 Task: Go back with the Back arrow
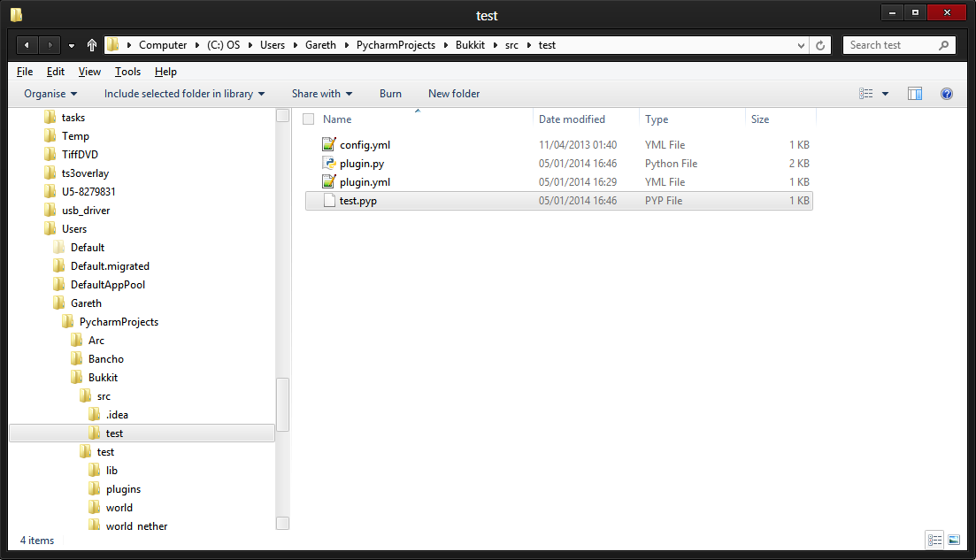pos(27,45)
